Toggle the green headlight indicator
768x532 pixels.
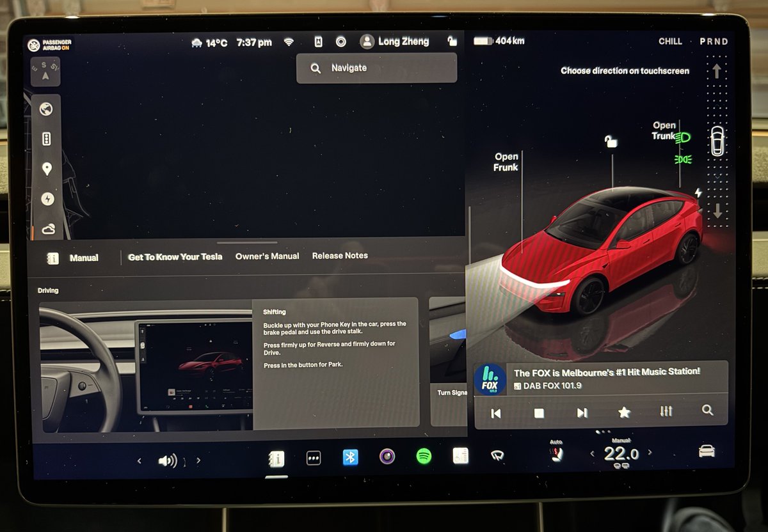click(683, 137)
